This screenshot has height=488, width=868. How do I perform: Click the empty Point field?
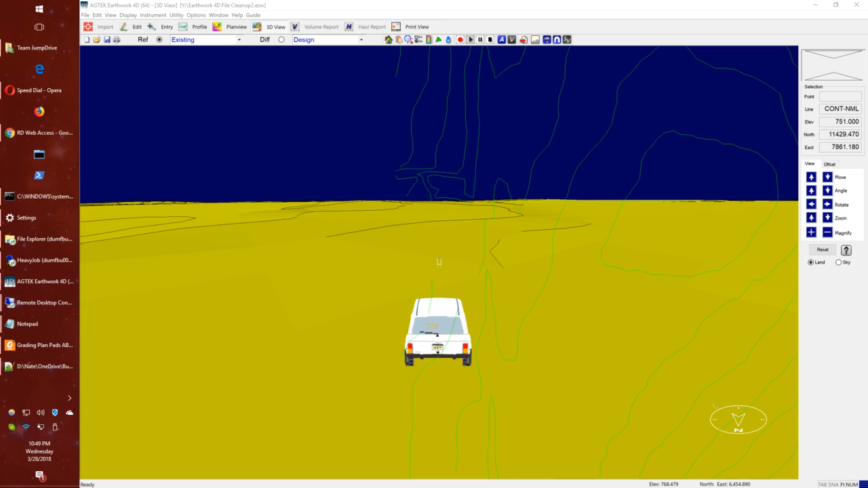840,96
